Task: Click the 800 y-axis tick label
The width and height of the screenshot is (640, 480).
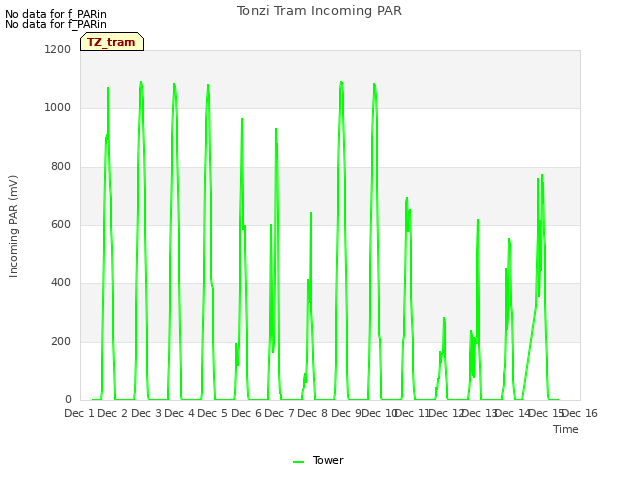Action: click(61, 167)
